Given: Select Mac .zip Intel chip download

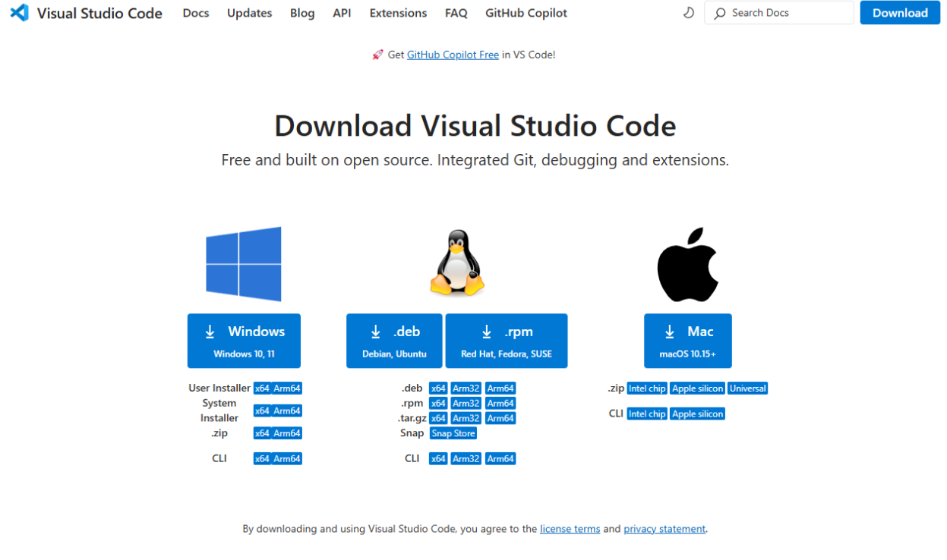Looking at the screenshot, I should [x=647, y=389].
